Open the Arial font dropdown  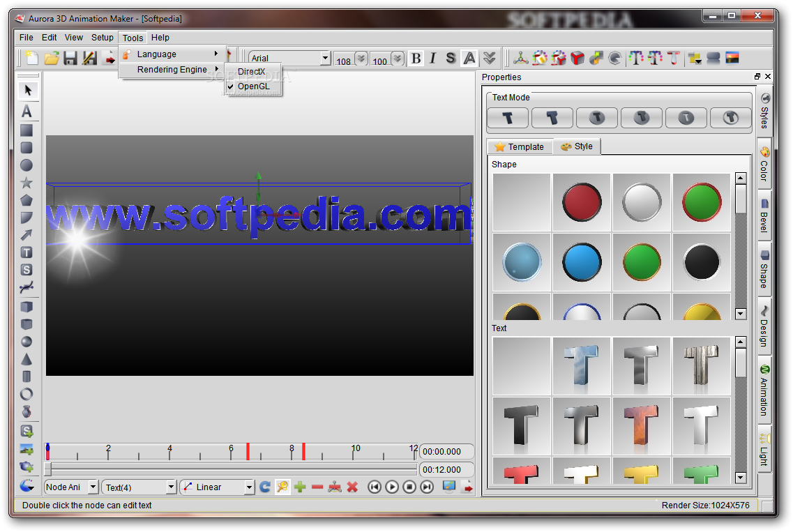(x=325, y=58)
